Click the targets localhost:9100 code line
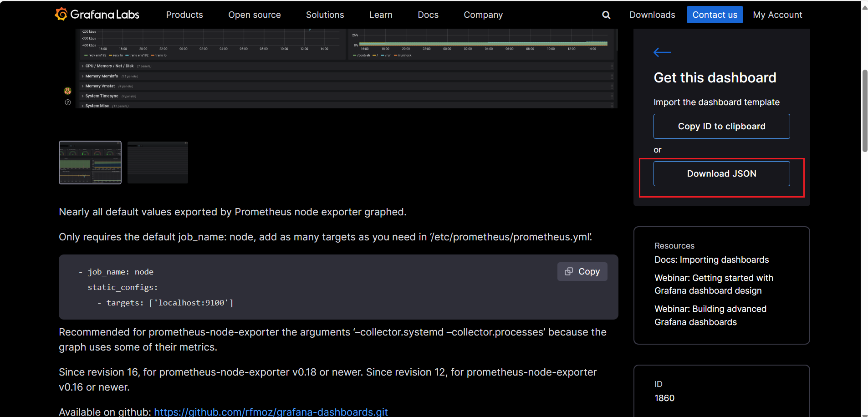 pyautogui.click(x=165, y=303)
